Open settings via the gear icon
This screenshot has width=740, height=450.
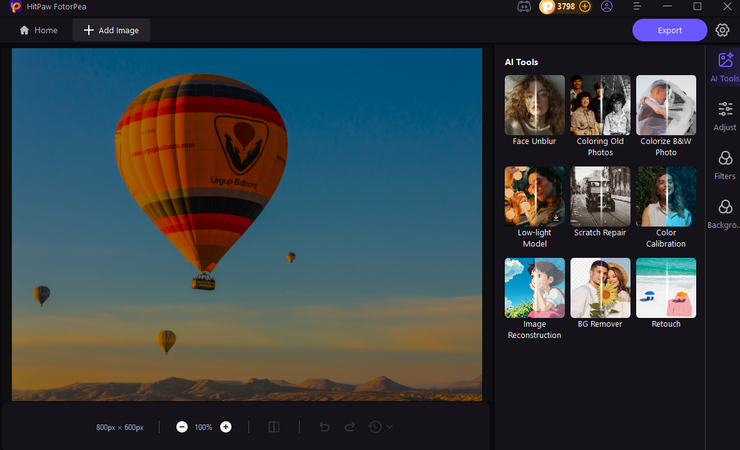[722, 30]
